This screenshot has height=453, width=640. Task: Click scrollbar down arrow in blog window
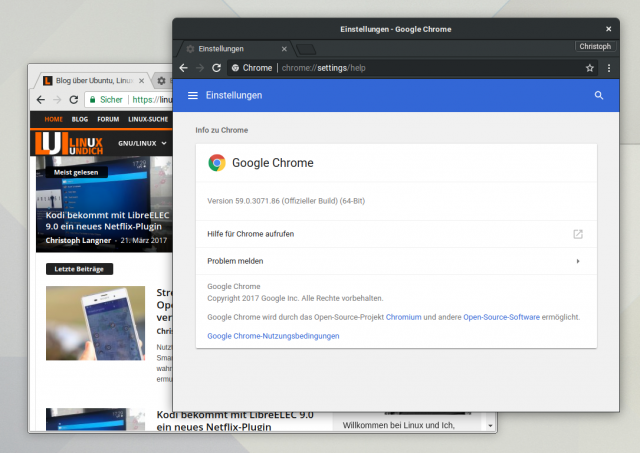pos(490,426)
